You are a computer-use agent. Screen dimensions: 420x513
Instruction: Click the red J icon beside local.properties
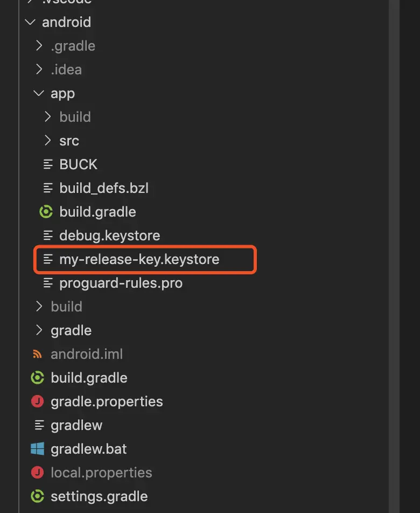(x=37, y=473)
